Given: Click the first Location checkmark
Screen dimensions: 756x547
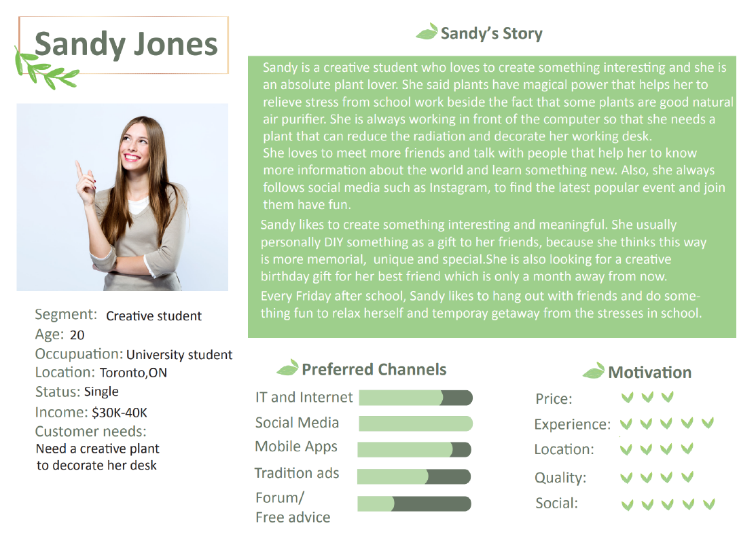Looking at the screenshot, I should [x=626, y=449].
